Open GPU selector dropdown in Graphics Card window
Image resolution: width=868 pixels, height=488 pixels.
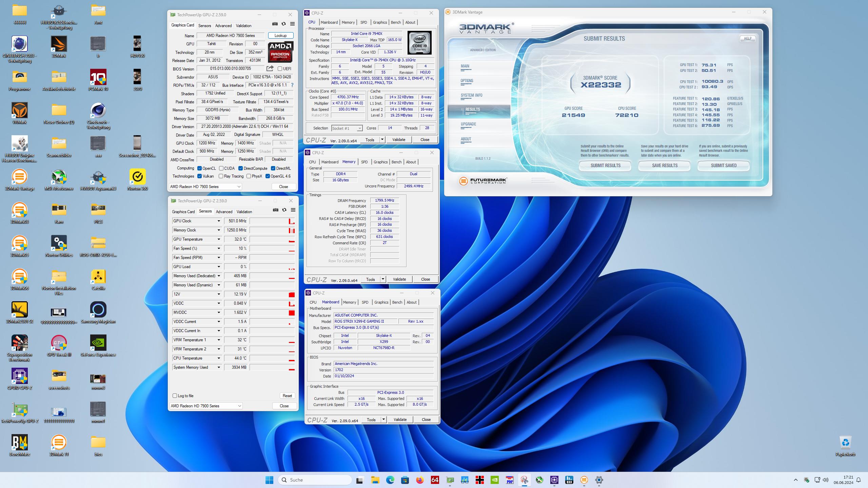pos(205,187)
